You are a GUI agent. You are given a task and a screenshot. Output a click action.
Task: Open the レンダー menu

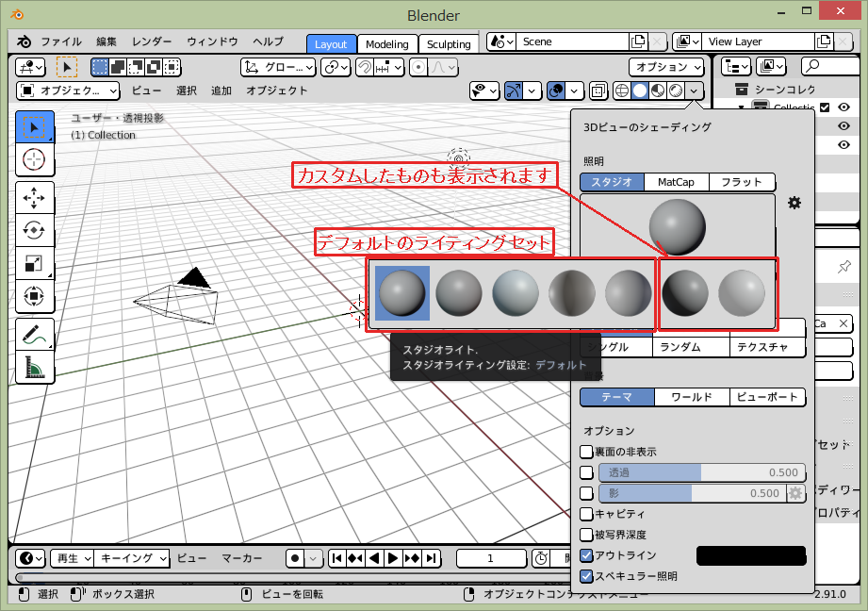(152, 41)
